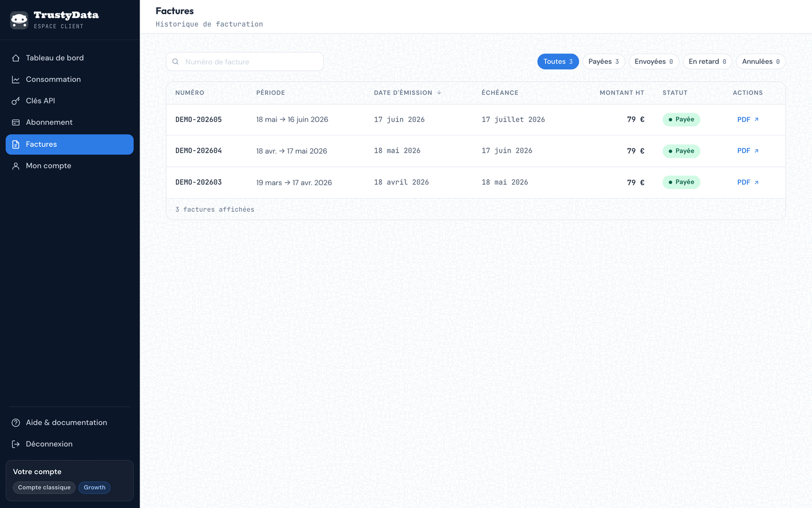The height and width of the screenshot is (508, 812).
Task: Click issue date 18 avril 2026
Action: 401,183
